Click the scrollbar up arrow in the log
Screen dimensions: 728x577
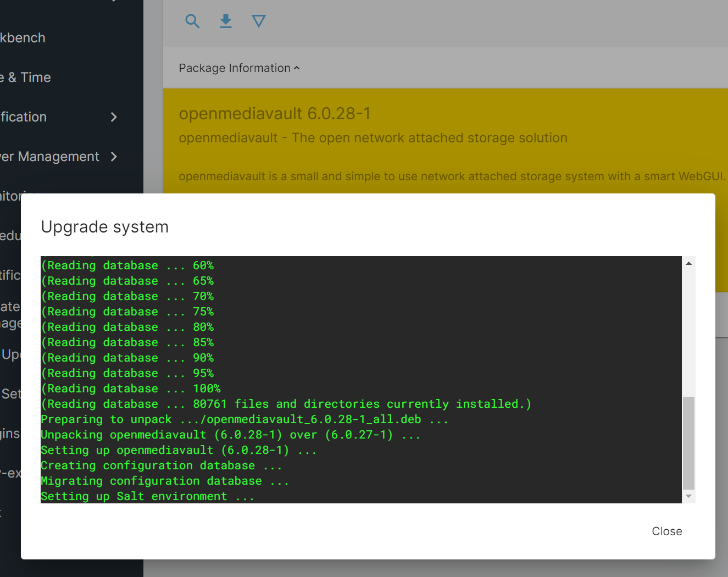pos(688,263)
